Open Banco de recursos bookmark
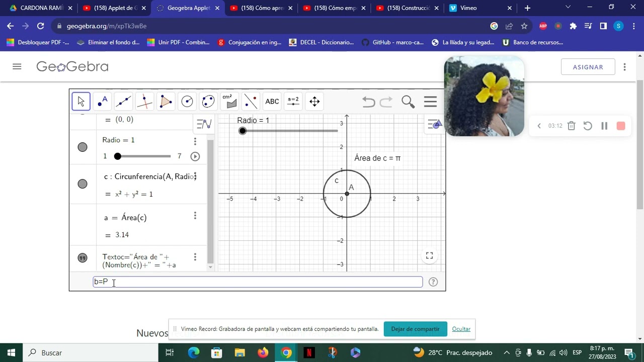This screenshot has height=362, width=644. pyautogui.click(x=532, y=42)
